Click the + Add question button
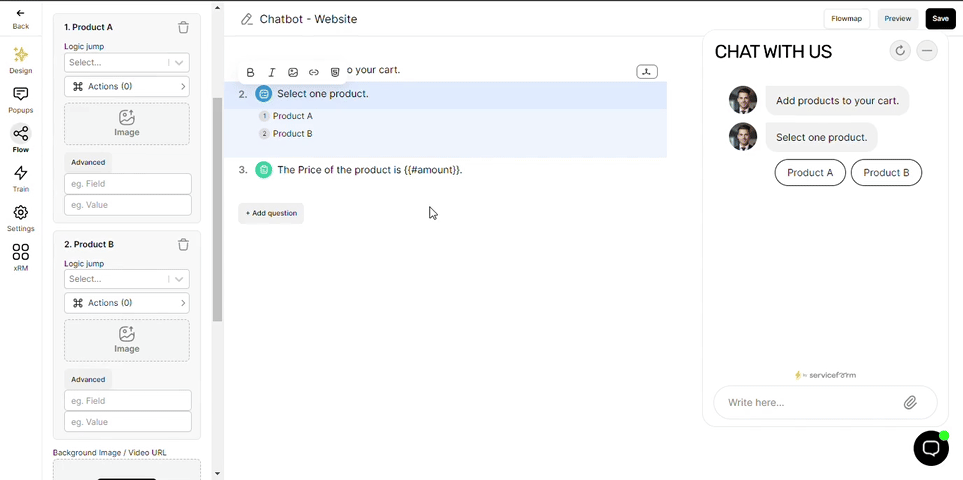The height and width of the screenshot is (480, 963). (x=271, y=213)
